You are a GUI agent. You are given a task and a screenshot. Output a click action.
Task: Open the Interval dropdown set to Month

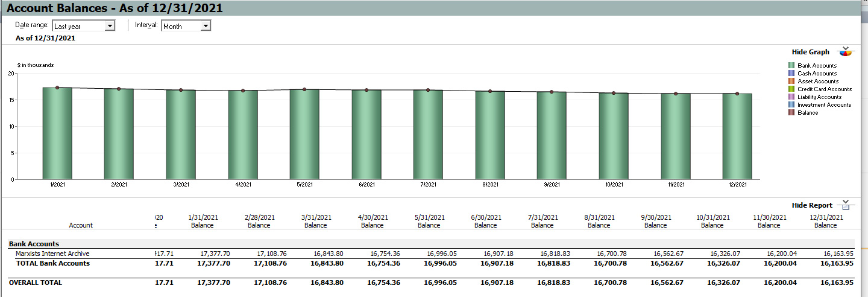(x=205, y=26)
